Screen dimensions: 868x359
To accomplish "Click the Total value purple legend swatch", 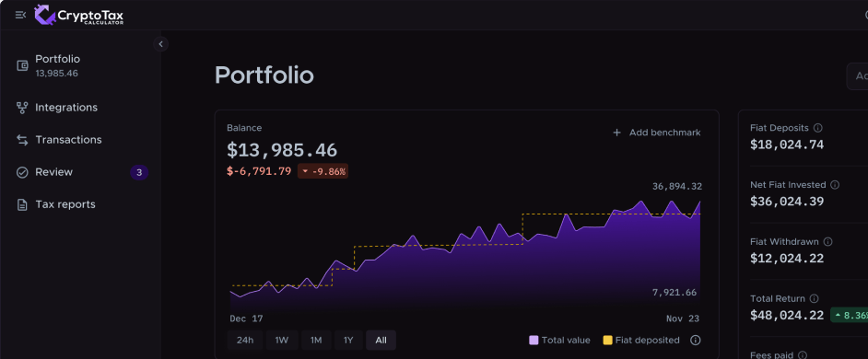I will click(x=534, y=341).
